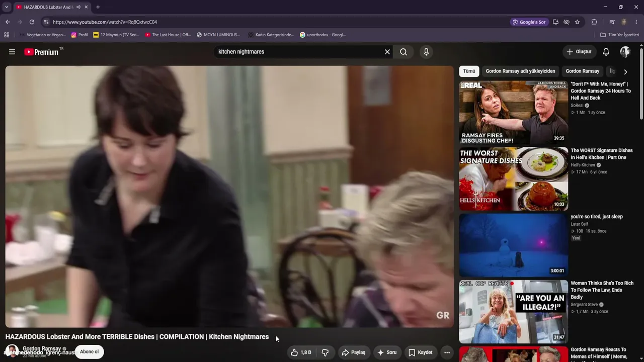This screenshot has height=362, width=644.
Task: Clear the search box with the X
Action: click(387, 52)
